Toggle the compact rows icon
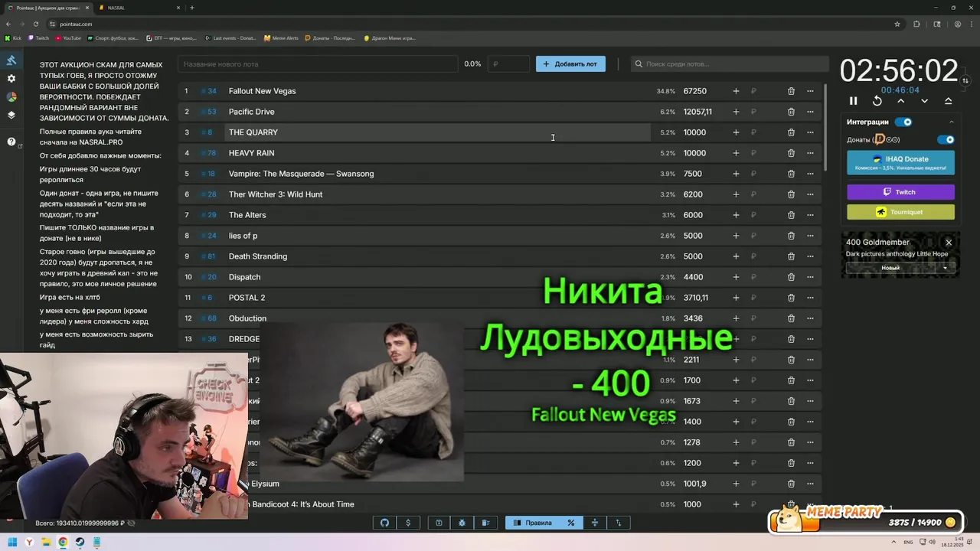Image resolution: width=980 pixels, height=551 pixels. click(595, 523)
